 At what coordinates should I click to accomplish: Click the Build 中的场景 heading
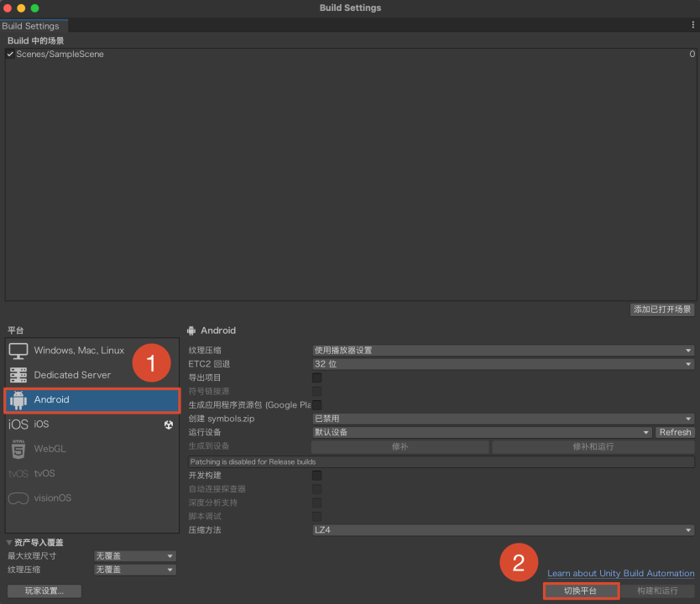[36, 40]
